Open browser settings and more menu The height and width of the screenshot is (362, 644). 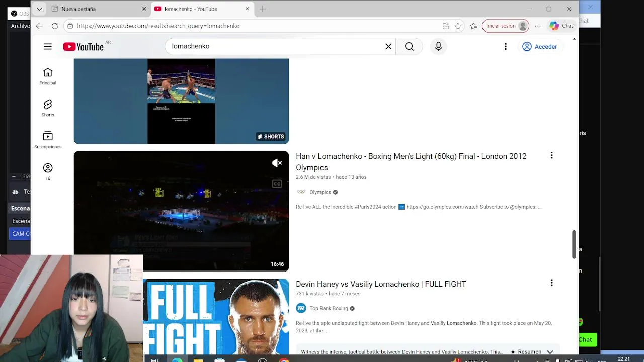tap(538, 26)
